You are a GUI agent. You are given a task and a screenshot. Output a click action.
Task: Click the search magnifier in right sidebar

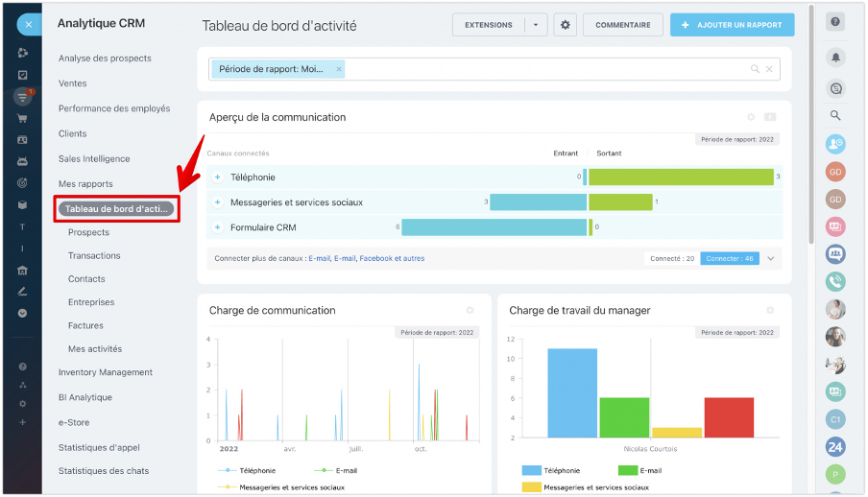tap(835, 115)
